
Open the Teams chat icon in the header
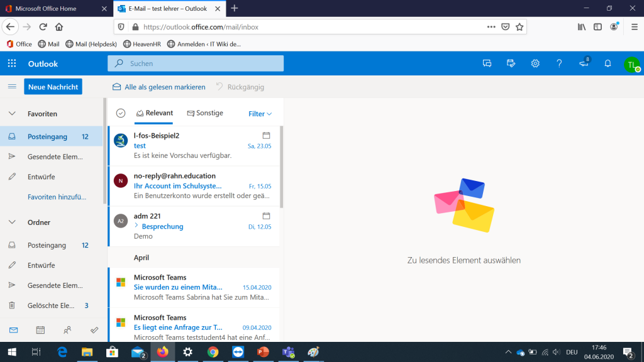pyautogui.click(x=487, y=63)
